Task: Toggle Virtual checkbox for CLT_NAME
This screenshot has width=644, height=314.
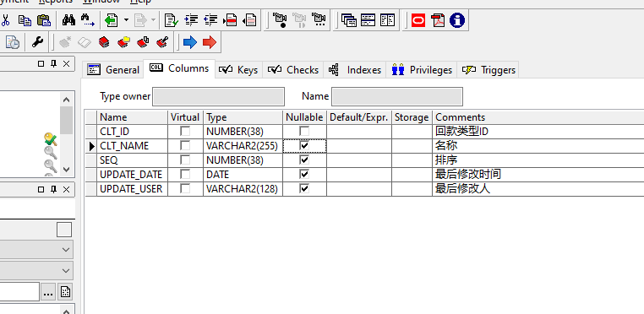Action: point(186,146)
